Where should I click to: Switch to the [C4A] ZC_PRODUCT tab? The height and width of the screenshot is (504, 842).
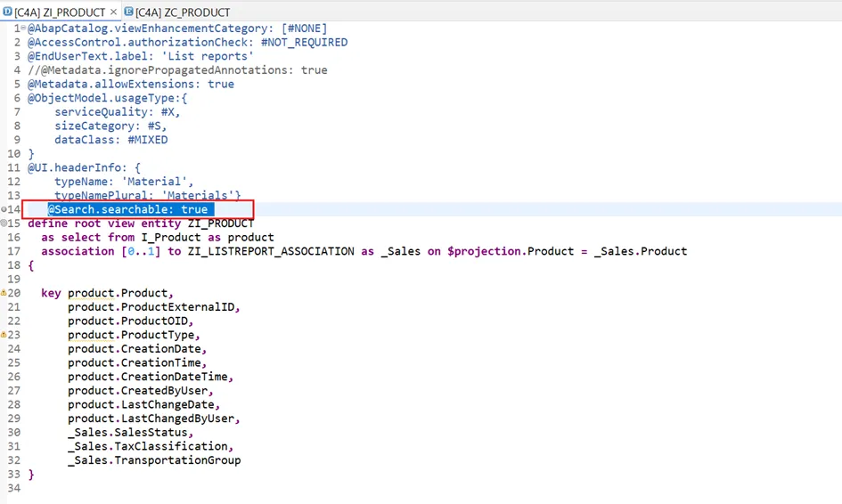[x=182, y=12]
